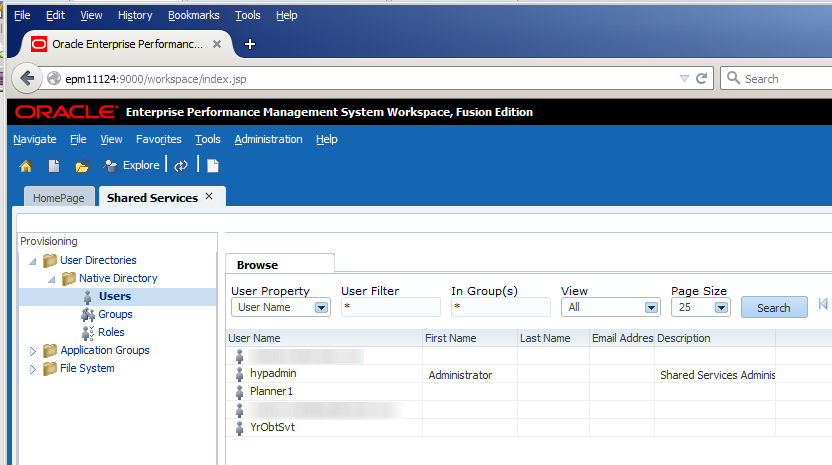The height and width of the screenshot is (465, 832).
Task: Open the URL history dropdown arrow
Action: point(684,79)
